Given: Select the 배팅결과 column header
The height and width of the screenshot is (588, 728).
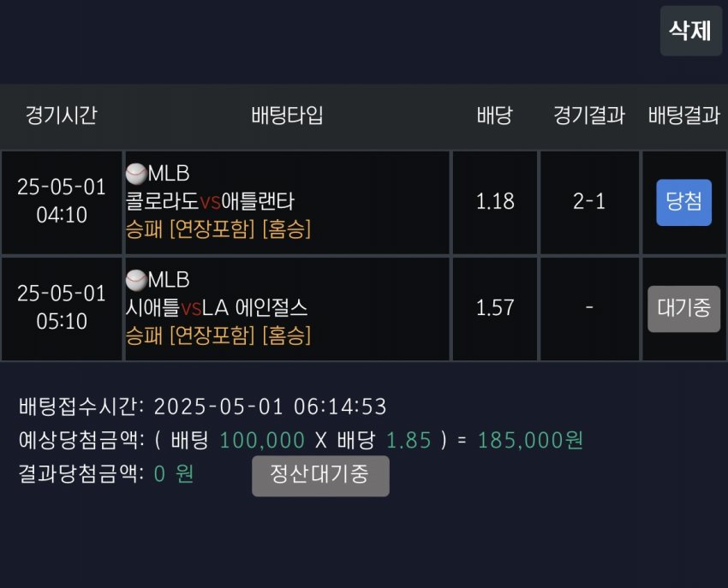Looking at the screenshot, I should click(684, 115).
